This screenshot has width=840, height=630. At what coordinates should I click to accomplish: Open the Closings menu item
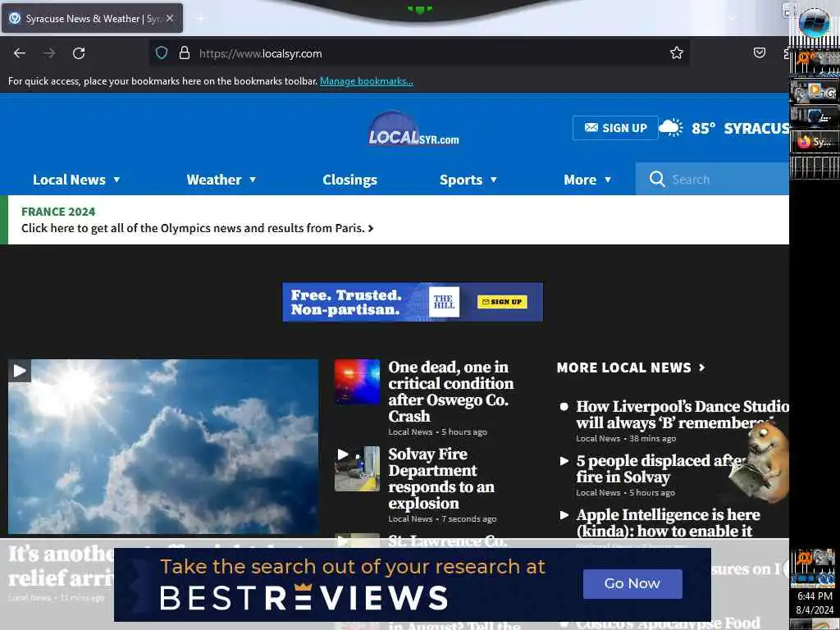(x=349, y=180)
